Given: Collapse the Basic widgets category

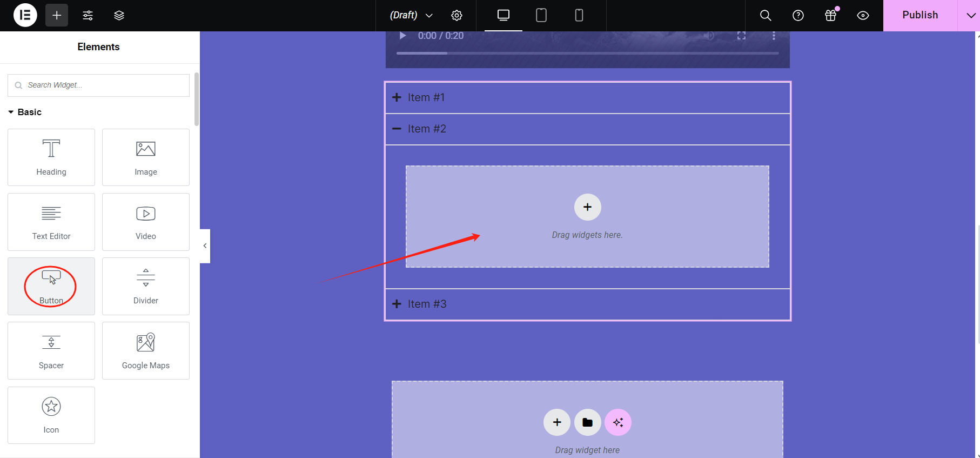Looking at the screenshot, I should pos(25,112).
